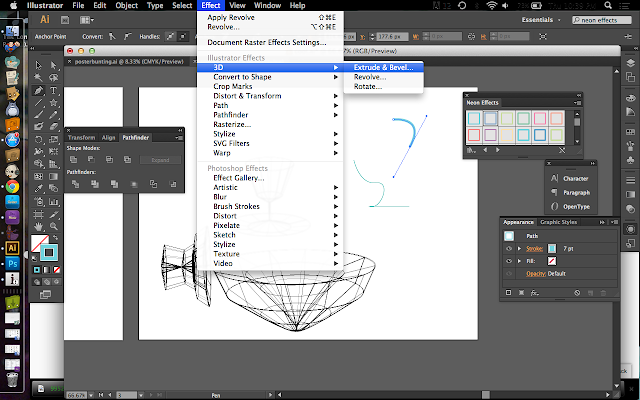
Task: Pick the Eyedropper tool
Action: (x=38, y=189)
